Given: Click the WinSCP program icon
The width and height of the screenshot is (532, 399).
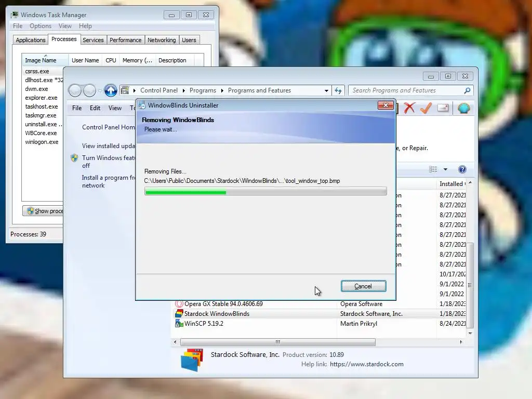Looking at the screenshot, I should [x=179, y=323].
